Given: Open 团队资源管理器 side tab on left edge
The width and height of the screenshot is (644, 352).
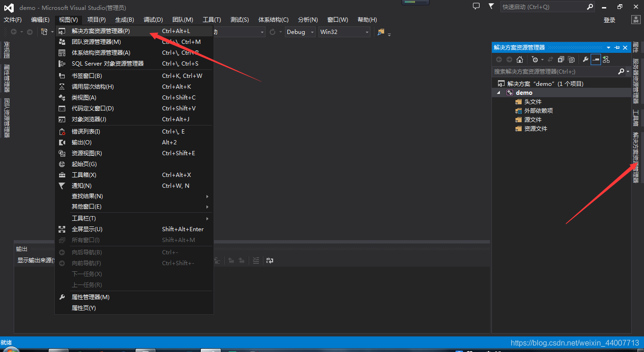Looking at the screenshot, I should pos(7,118).
